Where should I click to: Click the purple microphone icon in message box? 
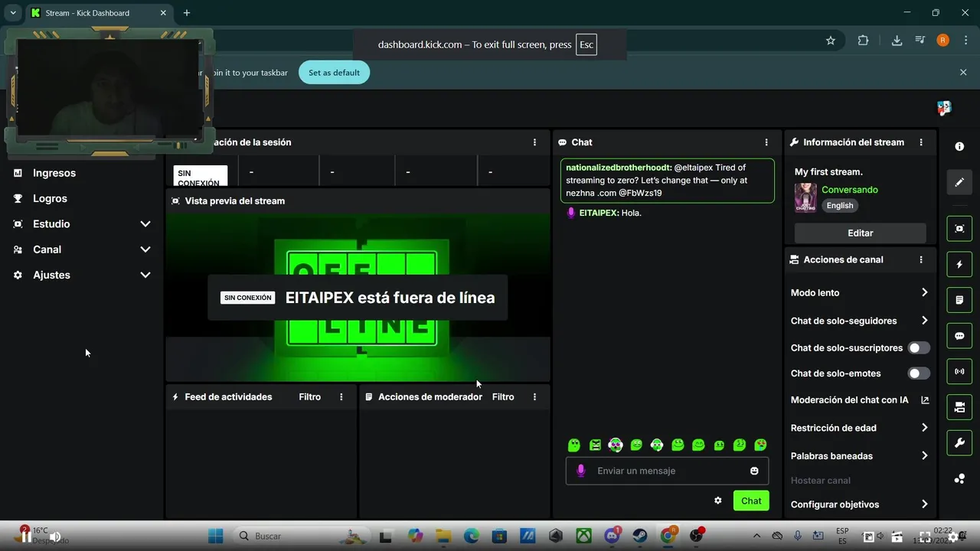581,471
